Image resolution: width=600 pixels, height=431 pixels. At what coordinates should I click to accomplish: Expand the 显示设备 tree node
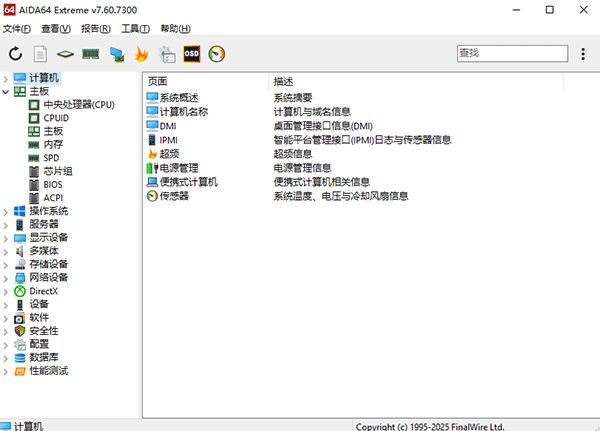coord(5,238)
